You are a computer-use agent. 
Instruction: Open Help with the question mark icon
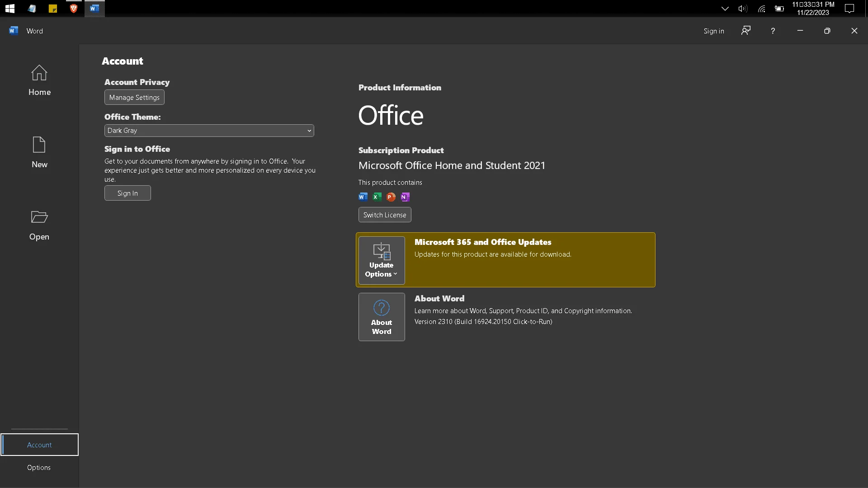[x=773, y=31]
